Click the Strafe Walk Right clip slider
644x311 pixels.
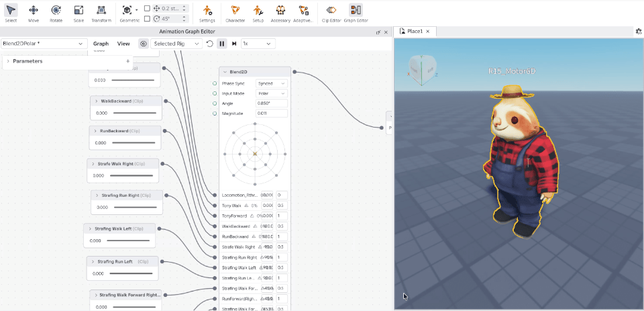coord(131,175)
